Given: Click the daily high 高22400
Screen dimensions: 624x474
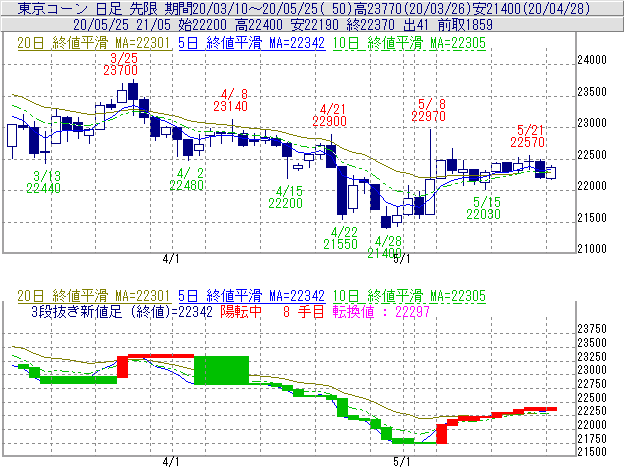Looking at the screenshot, I should coord(259,25).
